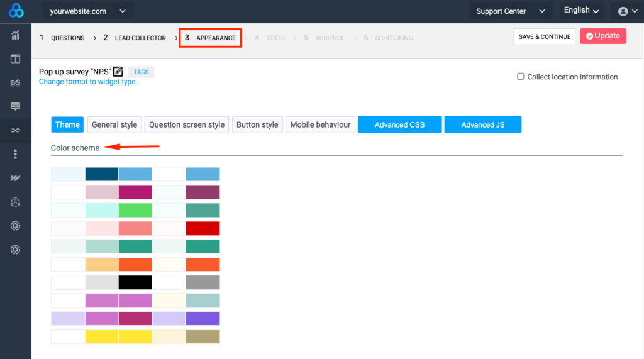Go to step 1 Questions
Screen dimensions: 644x359
pyautogui.click(x=62, y=38)
